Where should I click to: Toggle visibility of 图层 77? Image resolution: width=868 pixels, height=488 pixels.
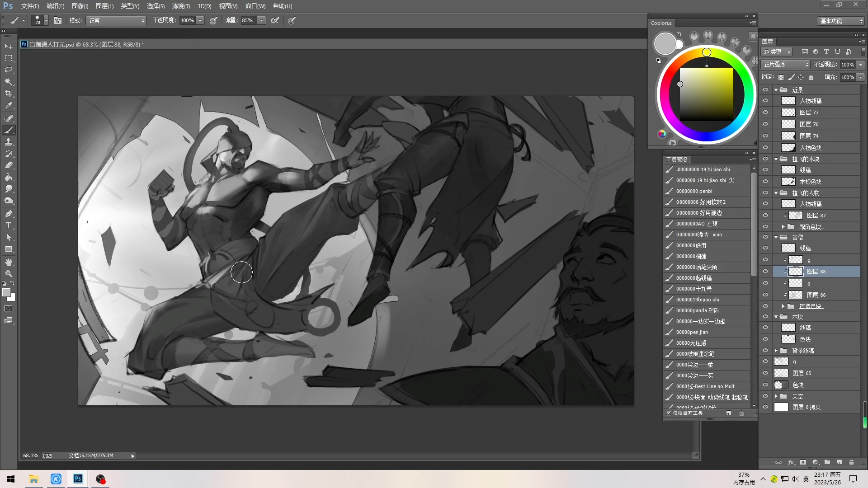pyautogui.click(x=765, y=113)
